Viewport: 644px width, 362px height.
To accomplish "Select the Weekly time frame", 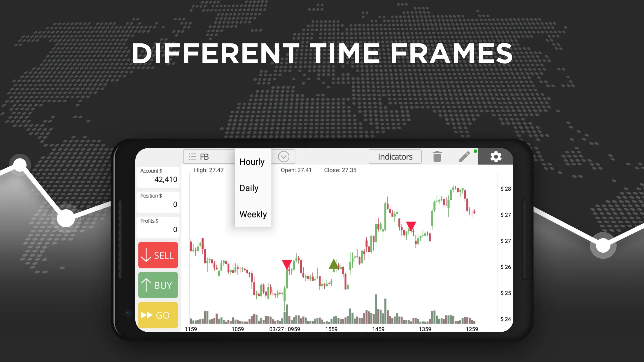I will pos(253,214).
